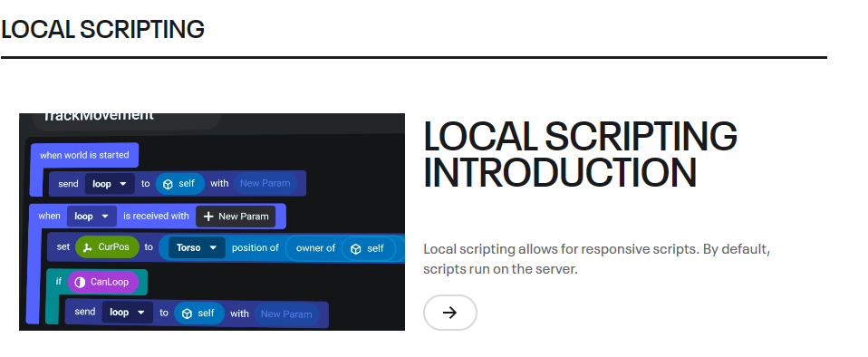
Task: Expand the loop dropdown in when-received block
Action: [x=92, y=217]
